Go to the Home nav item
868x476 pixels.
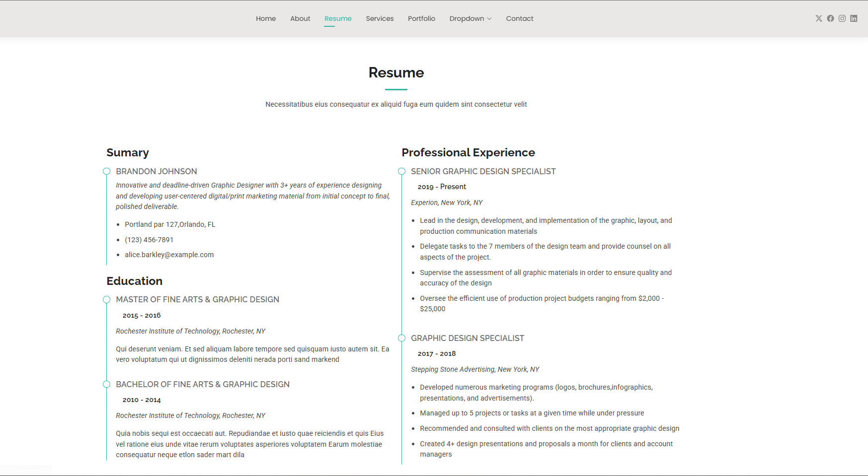tap(266, 18)
